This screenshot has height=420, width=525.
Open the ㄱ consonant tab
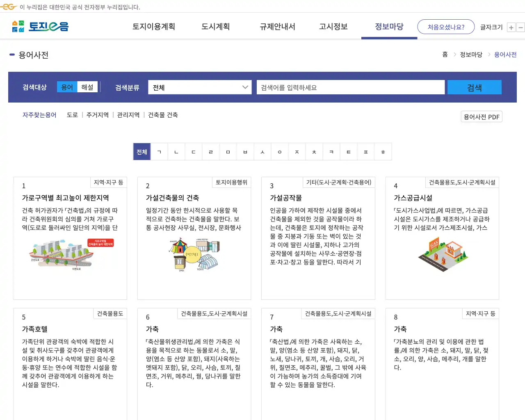coord(160,151)
